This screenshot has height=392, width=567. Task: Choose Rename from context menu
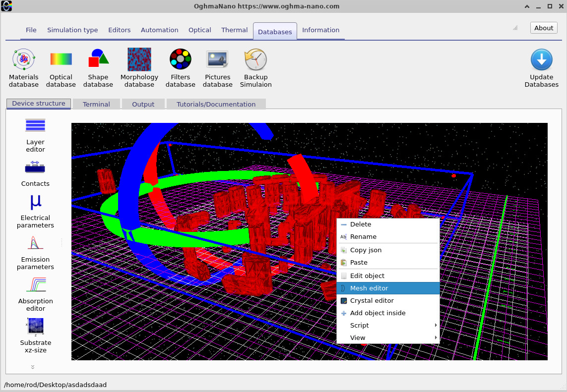[388, 236]
